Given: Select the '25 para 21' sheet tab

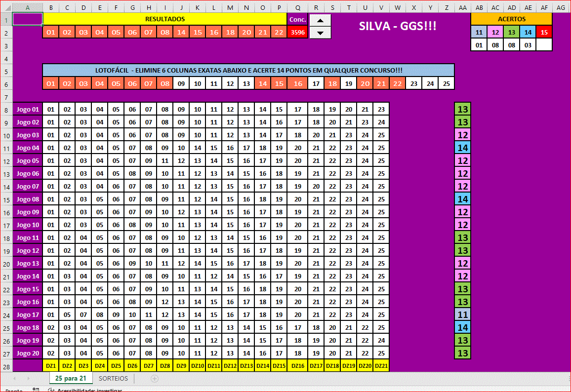Looking at the screenshot, I should [71, 379].
